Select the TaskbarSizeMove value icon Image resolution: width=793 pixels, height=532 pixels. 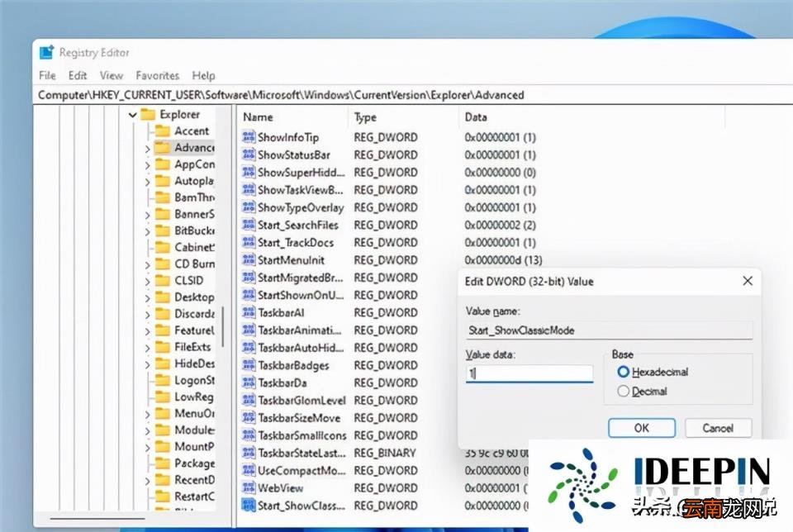point(249,418)
